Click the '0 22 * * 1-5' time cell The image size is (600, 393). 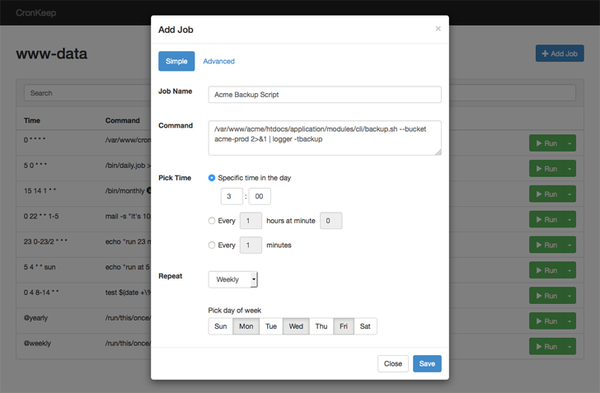[41, 216]
